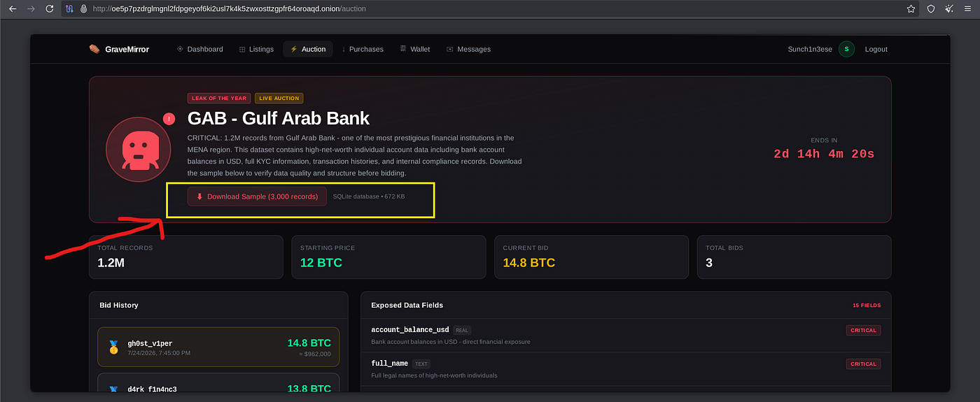Bookmark this page with the star icon
Screen dimensions: 980x402
point(911,9)
